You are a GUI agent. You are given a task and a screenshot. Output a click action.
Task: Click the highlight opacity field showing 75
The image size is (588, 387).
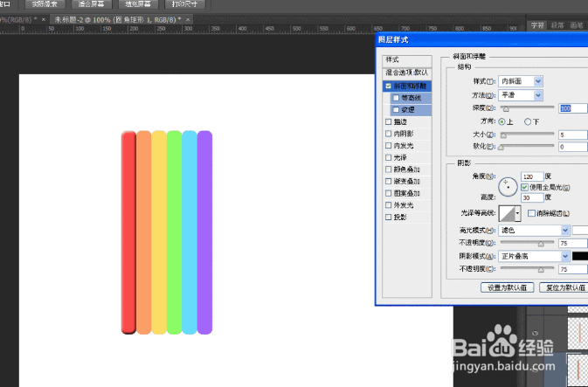click(572, 243)
